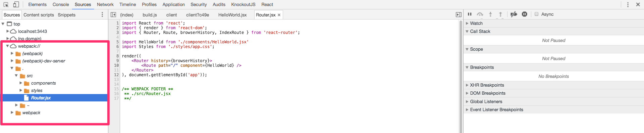Expand the components folder
The height and width of the screenshot is (133, 644).
21,83
